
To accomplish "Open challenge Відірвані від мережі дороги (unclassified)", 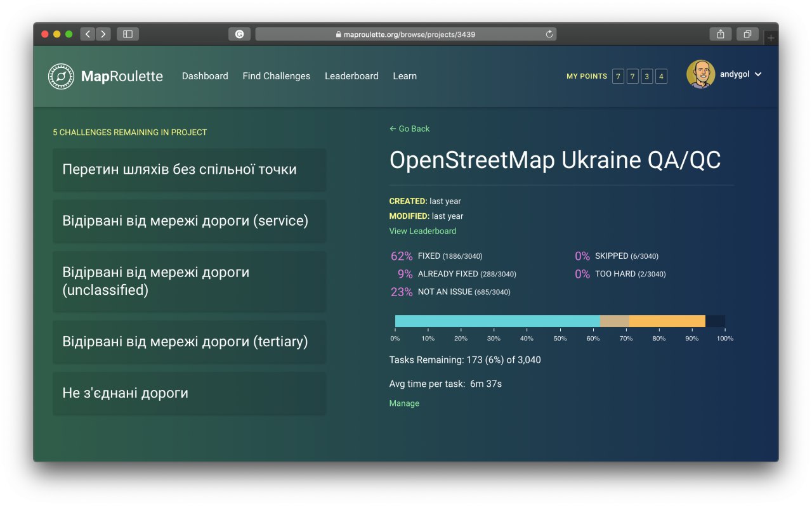I will pos(189,281).
